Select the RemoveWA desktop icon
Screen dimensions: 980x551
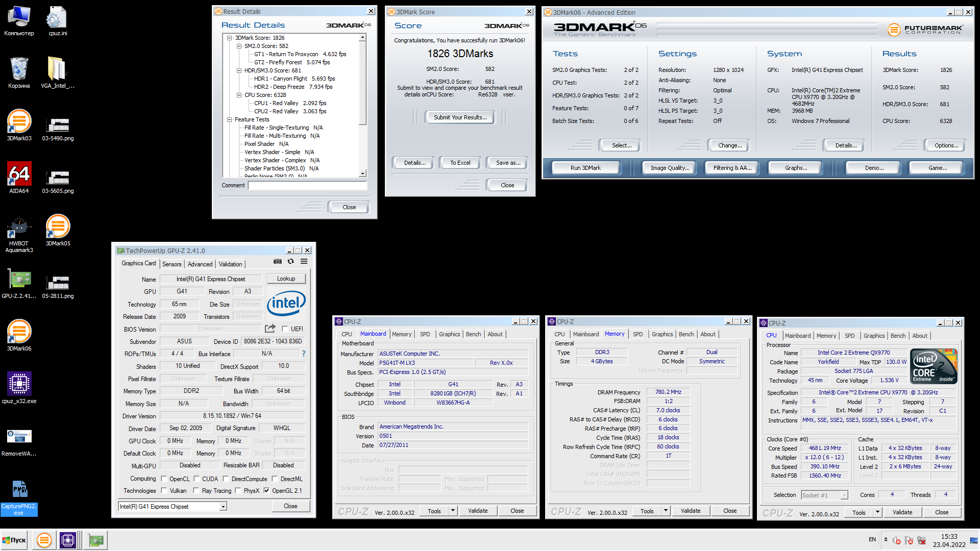19,442
